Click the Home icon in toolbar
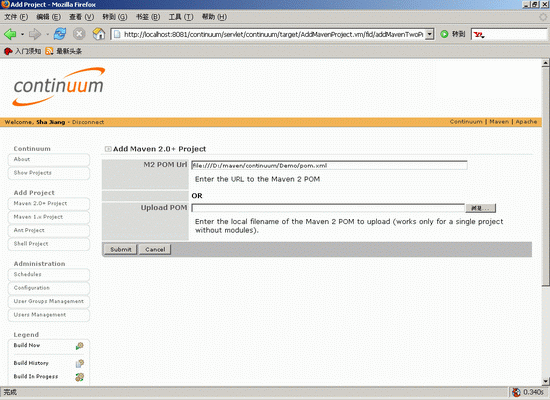The image size is (550, 400). [99, 34]
